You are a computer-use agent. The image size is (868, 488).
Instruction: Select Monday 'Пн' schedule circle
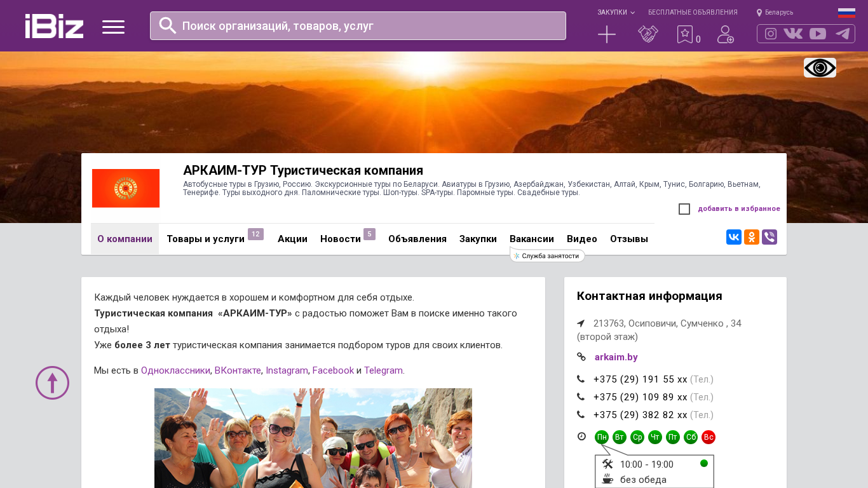(602, 437)
